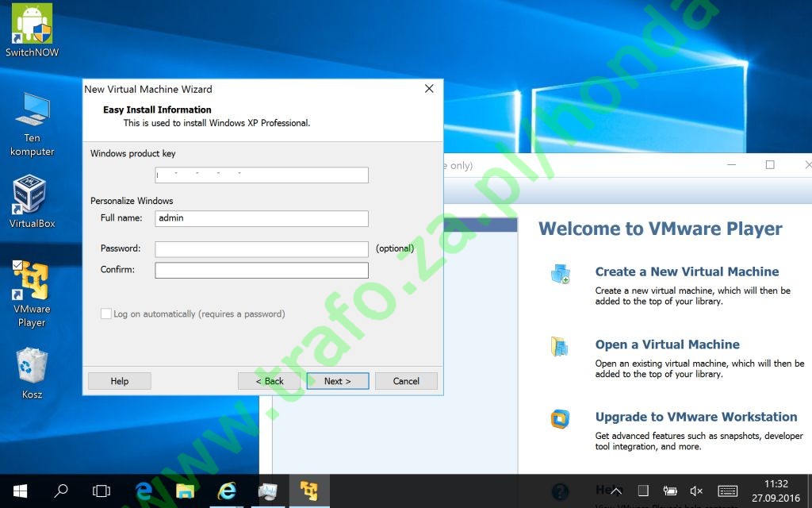812x508 pixels.
Task: Click the battery power tray icon
Action: coord(669,491)
